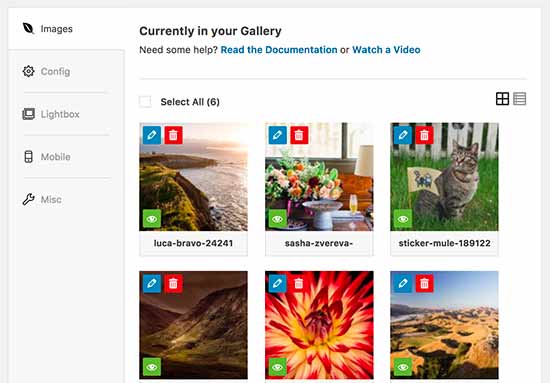Select the red dahlia flower thumbnail

coord(319,325)
